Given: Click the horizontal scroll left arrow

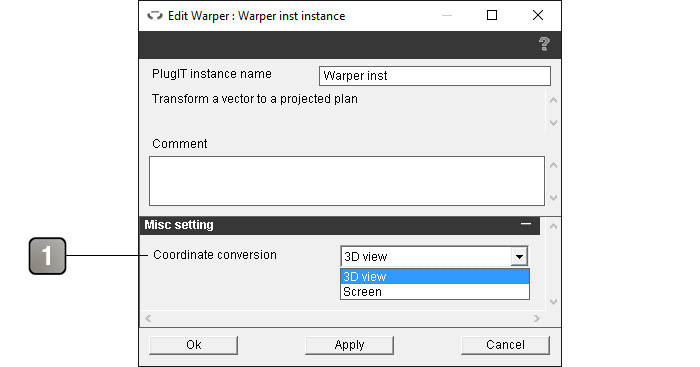Looking at the screenshot, I should point(148,318).
